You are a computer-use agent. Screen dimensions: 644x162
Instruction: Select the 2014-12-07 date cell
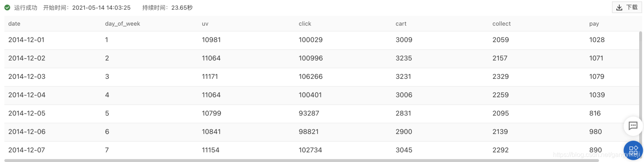pos(27,150)
